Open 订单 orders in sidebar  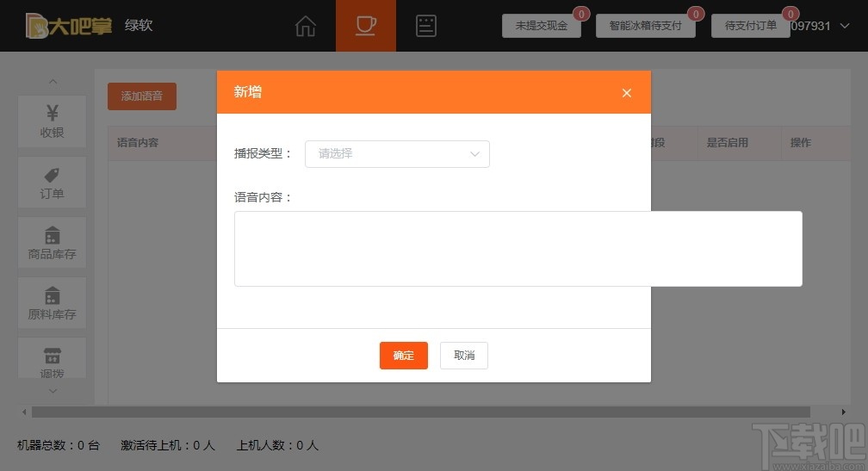coord(52,183)
